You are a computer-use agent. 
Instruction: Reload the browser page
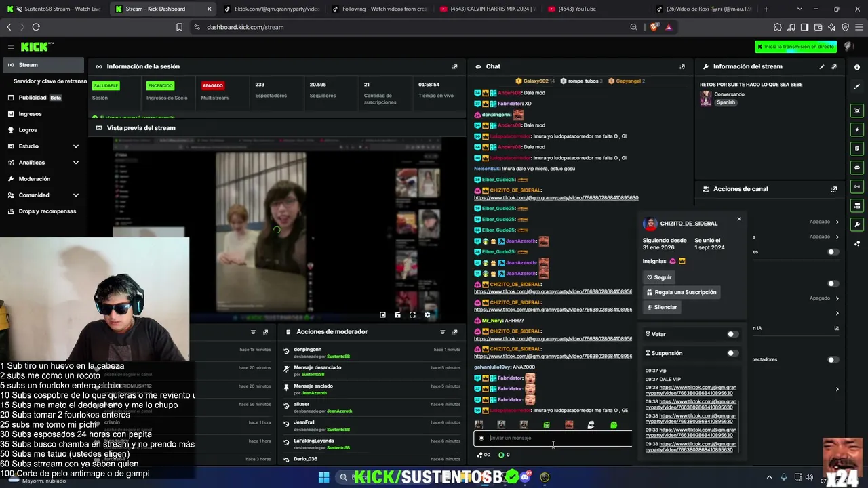36,27
